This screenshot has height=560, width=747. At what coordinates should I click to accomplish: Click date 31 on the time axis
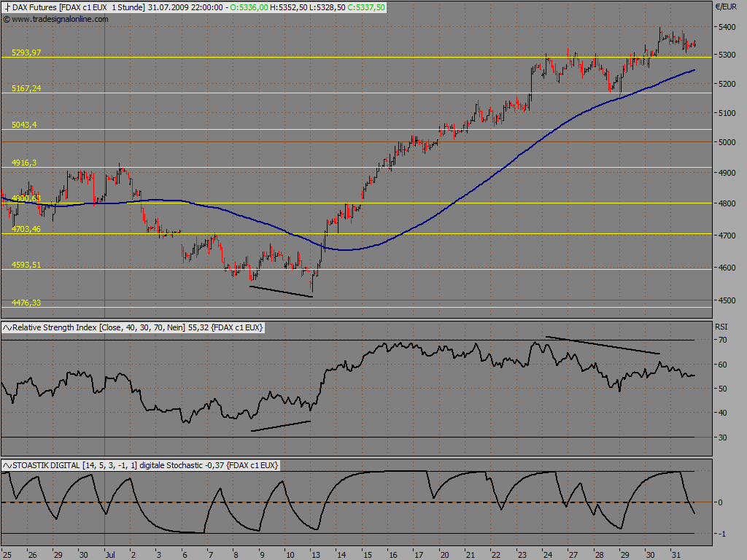pyautogui.click(x=676, y=555)
